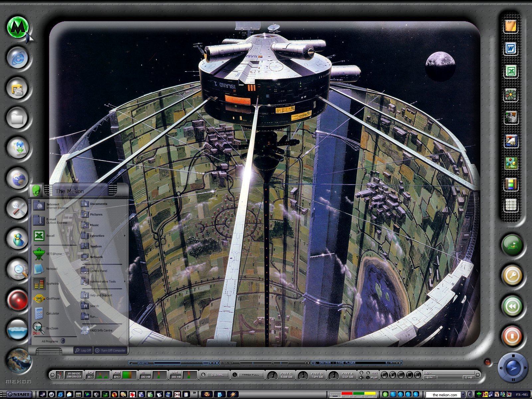Click the 0 EMAIL indicator button
Screen dimensions: 532x399
pyautogui.click(x=218, y=375)
